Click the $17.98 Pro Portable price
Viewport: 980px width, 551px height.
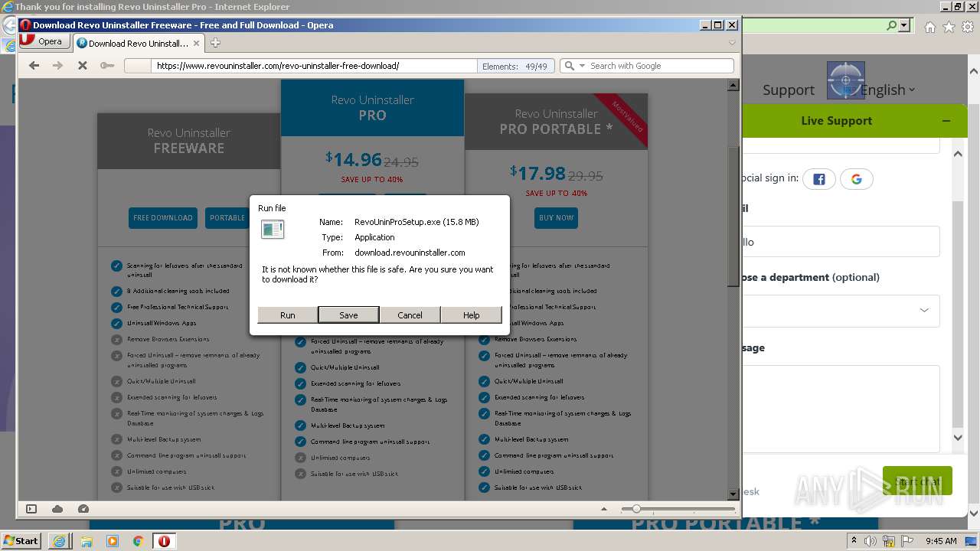click(x=537, y=173)
